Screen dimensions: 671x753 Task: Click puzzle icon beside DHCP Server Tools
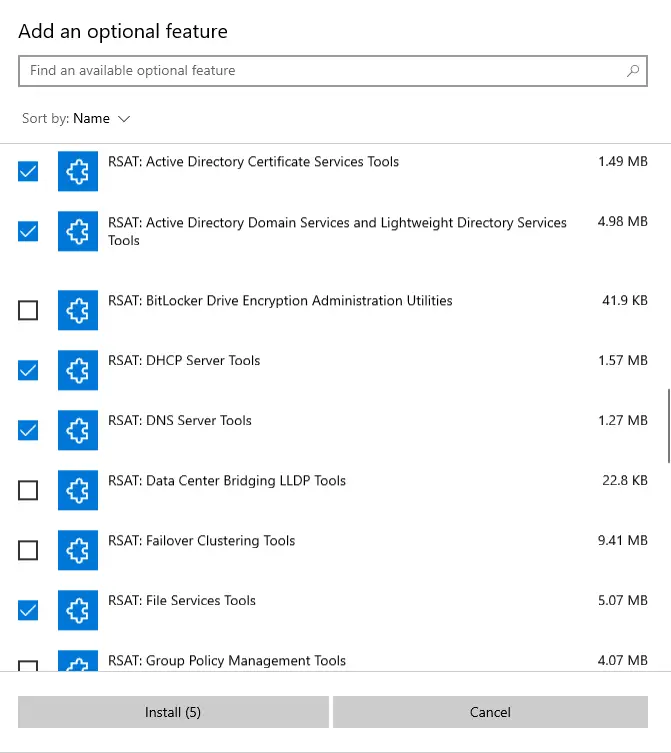coord(78,370)
